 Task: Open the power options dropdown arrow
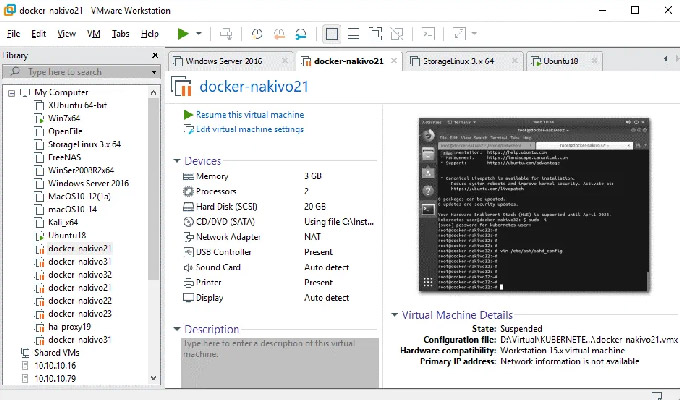[x=199, y=33]
